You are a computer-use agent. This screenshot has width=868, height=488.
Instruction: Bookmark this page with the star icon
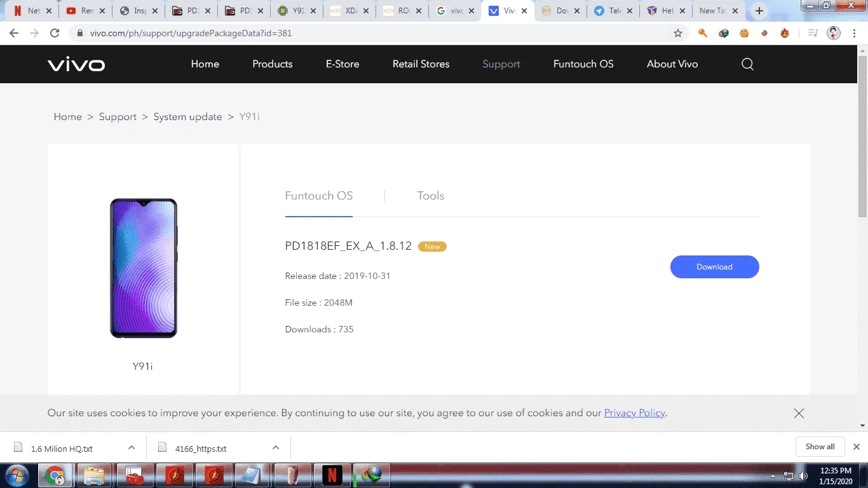678,33
